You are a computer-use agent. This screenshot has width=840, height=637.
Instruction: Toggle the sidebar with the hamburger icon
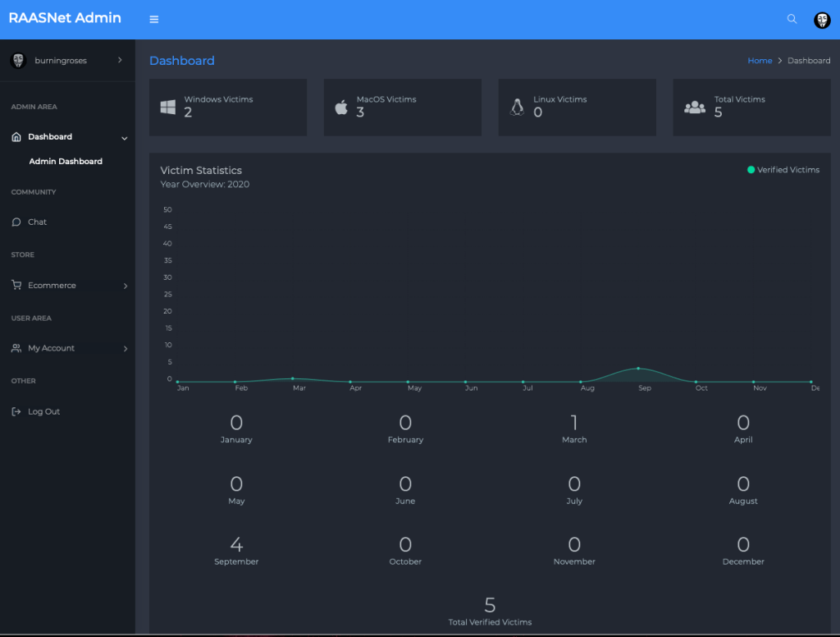click(153, 18)
